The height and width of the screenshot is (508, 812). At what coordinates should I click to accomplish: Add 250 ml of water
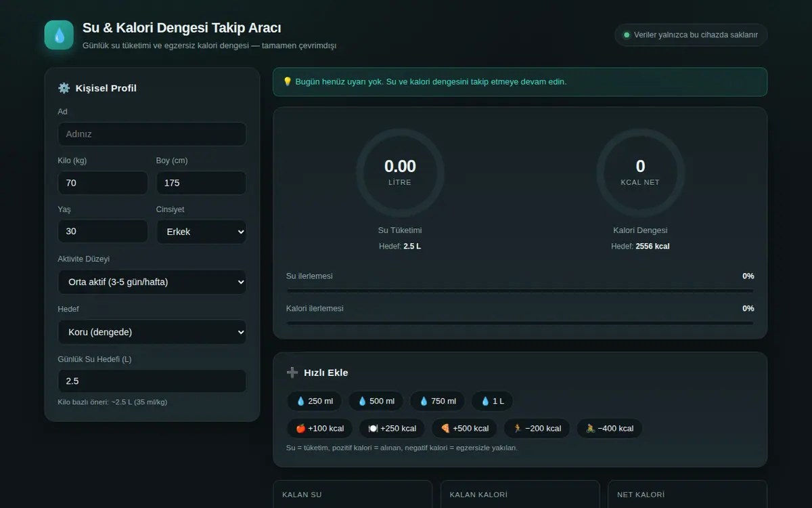coord(315,401)
